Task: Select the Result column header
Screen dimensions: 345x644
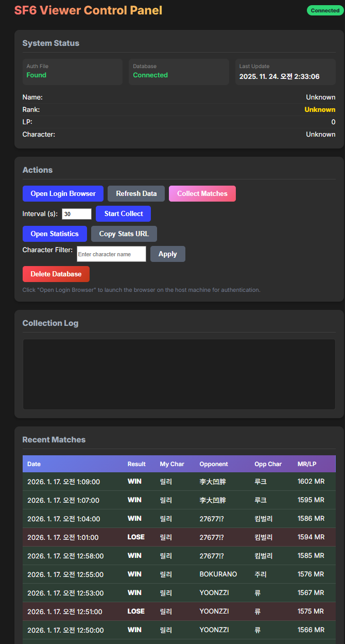Action: pyautogui.click(x=136, y=464)
